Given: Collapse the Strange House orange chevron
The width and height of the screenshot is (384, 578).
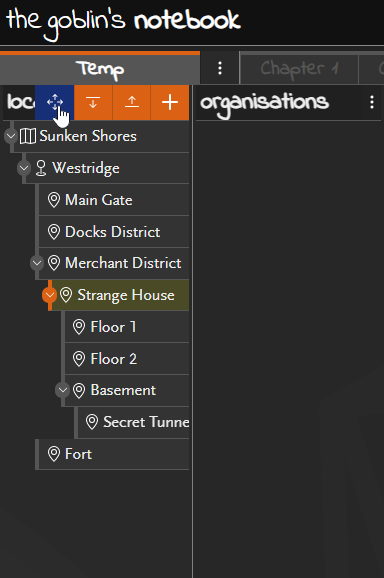Looking at the screenshot, I should pos(49,295).
